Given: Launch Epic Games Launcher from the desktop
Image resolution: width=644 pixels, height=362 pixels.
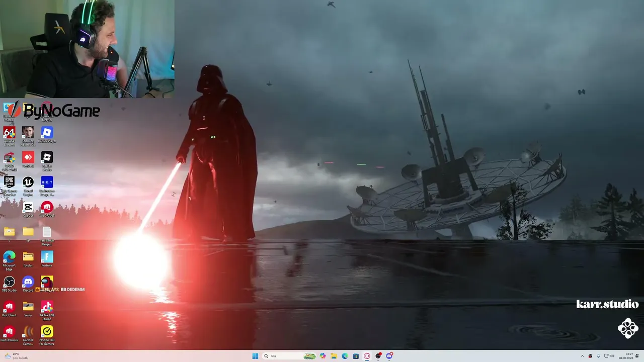Looking at the screenshot, I should tap(9, 186).
